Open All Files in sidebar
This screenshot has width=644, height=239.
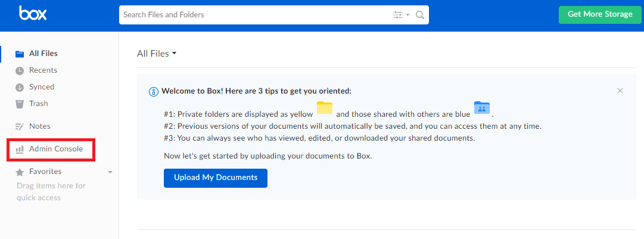pos(43,54)
